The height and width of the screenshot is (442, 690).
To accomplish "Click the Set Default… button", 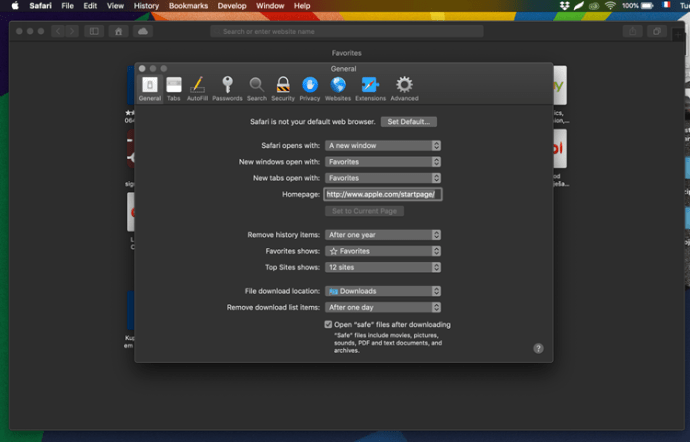I will (x=409, y=122).
